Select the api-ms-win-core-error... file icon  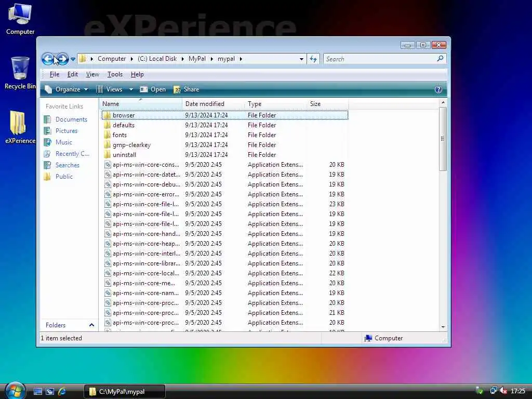point(108,194)
